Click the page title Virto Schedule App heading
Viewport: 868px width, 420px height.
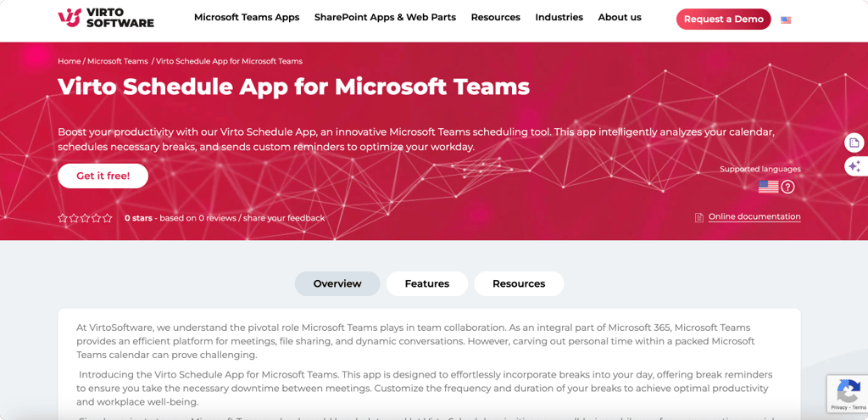[x=293, y=87]
